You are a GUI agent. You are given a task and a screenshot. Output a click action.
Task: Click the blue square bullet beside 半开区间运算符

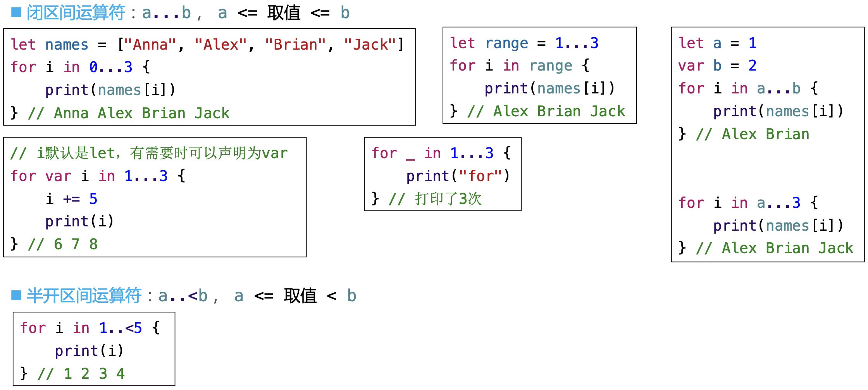click(16, 295)
